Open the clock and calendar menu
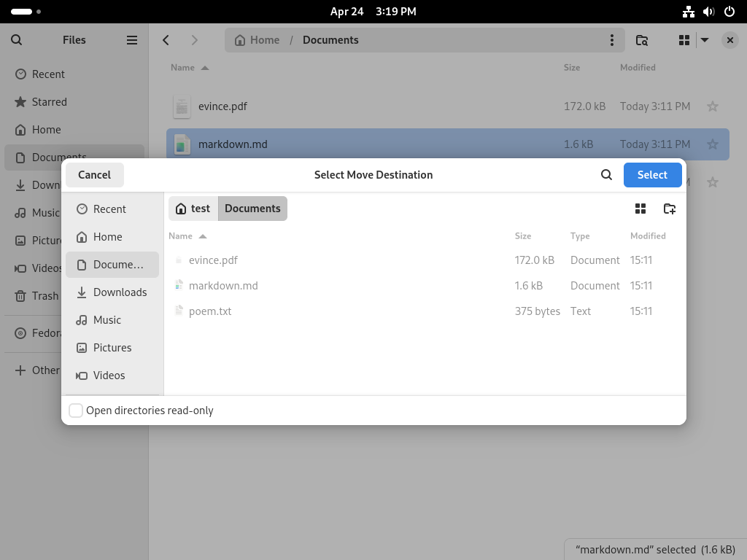This screenshot has width=747, height=560. [373, 12]
